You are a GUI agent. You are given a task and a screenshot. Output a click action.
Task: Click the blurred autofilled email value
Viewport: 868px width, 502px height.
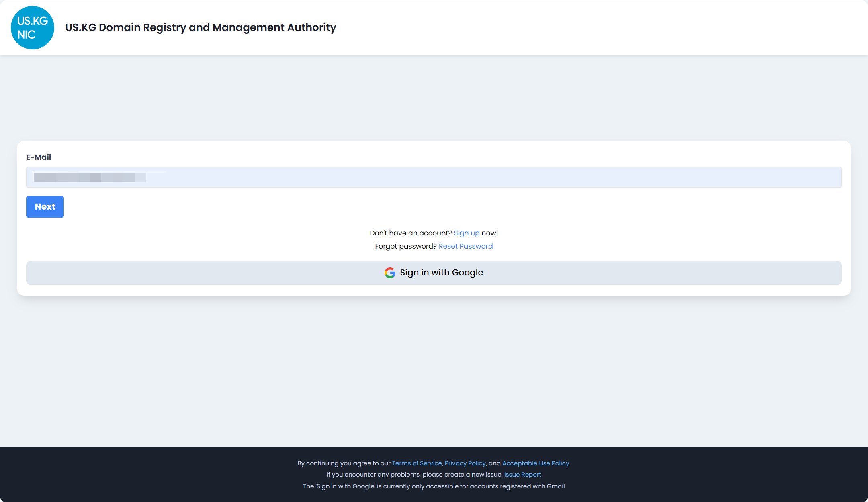[x=90, y=178]
